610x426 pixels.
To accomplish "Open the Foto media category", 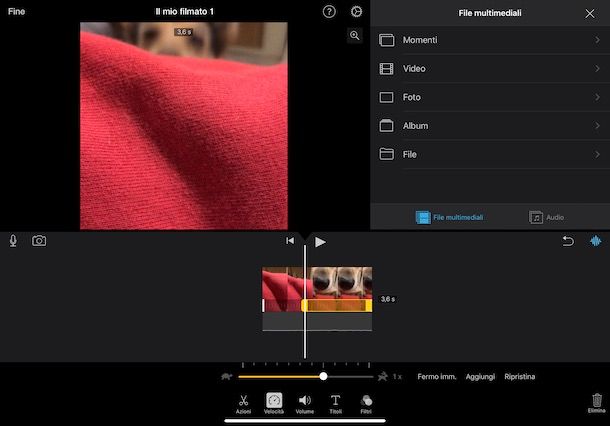I will tap(490, 97).
